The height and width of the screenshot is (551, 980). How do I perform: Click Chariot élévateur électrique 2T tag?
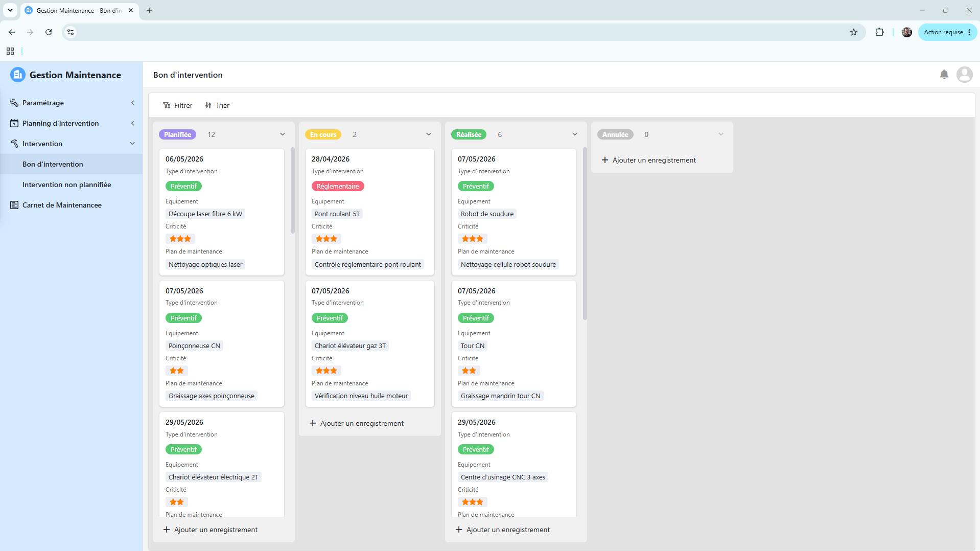[214, 477]
